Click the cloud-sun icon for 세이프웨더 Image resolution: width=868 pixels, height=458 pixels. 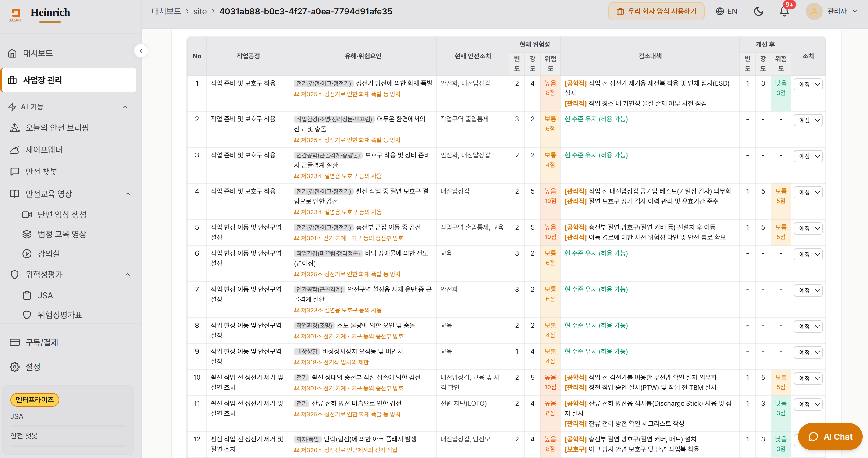click(x=14, y=150)
